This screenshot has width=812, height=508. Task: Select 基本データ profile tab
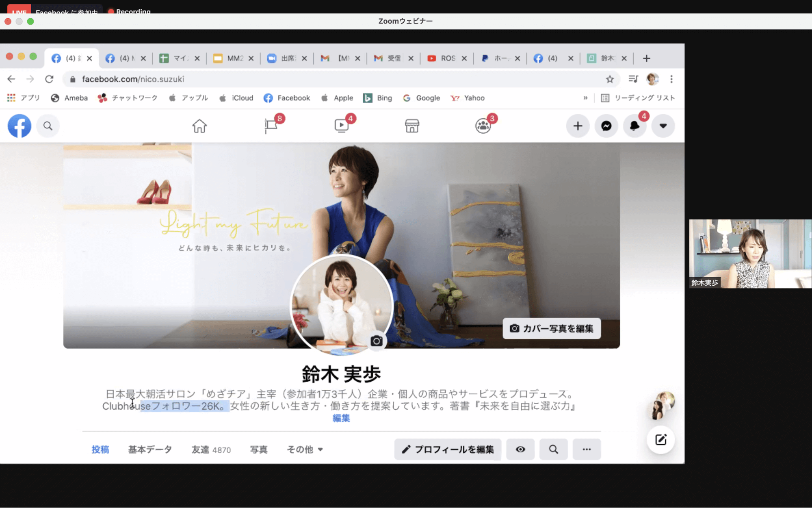(150, 449)
